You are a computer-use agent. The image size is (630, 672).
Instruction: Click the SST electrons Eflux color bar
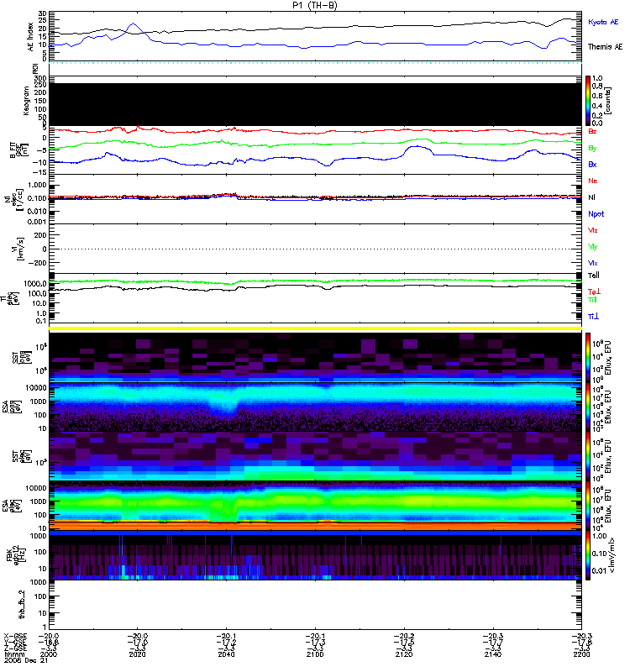pyautogui.click(x=588, y=455)
